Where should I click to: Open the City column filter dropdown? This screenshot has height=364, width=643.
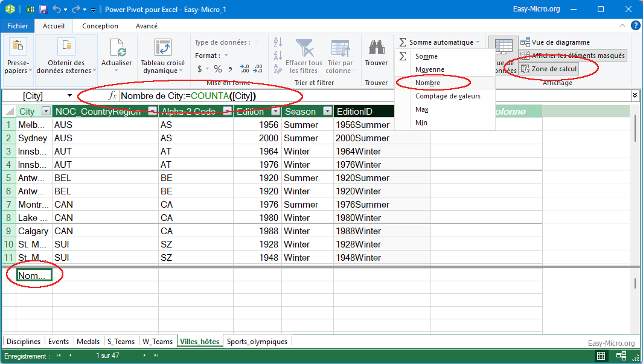pyautogui.click(x=46, y=112)
